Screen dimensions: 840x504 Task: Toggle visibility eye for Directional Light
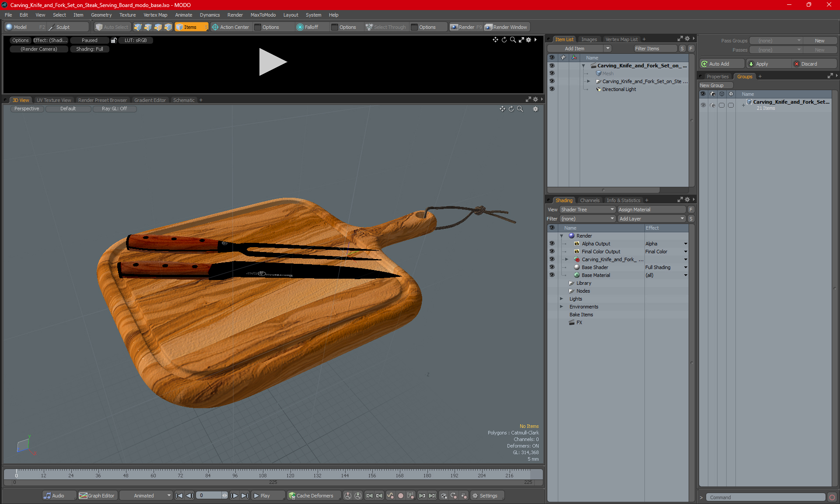click(552, 89)
